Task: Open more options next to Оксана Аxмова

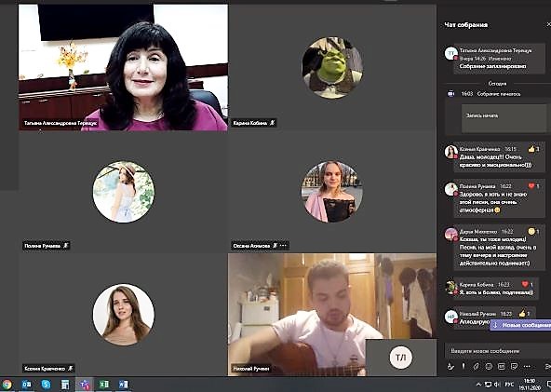Action: tap(284, 246)
